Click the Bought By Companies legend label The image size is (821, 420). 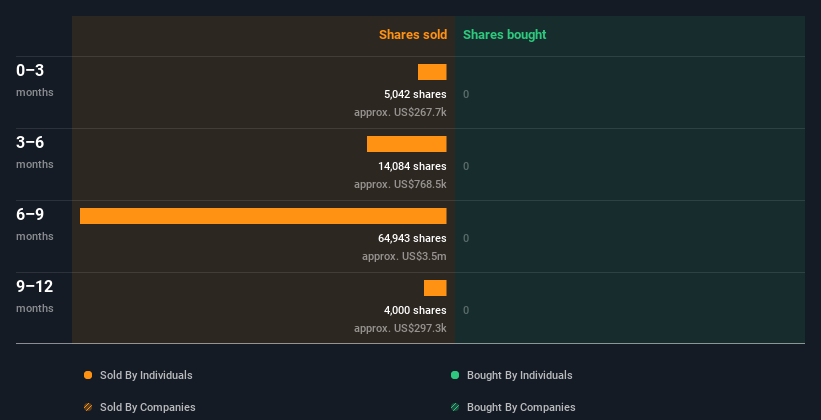(521, 407)
